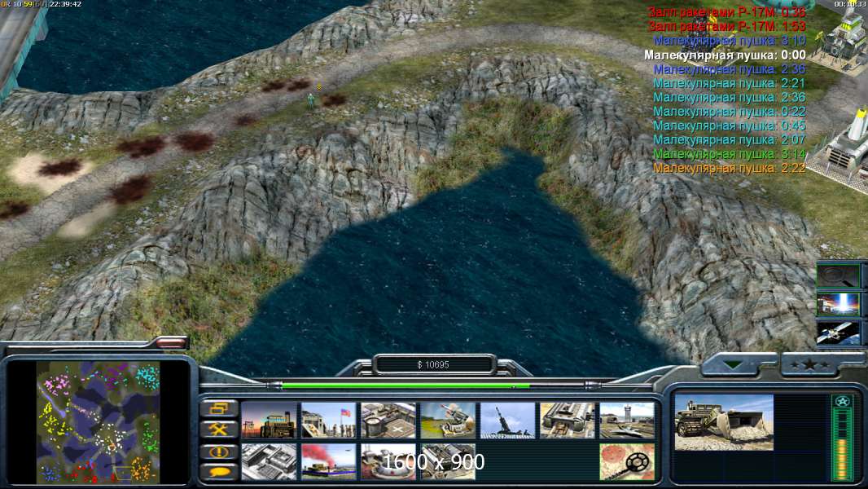This screenshot has width=868, height=489.
Task: Click the selected dozer unit portrait
Action: [724, 422]
